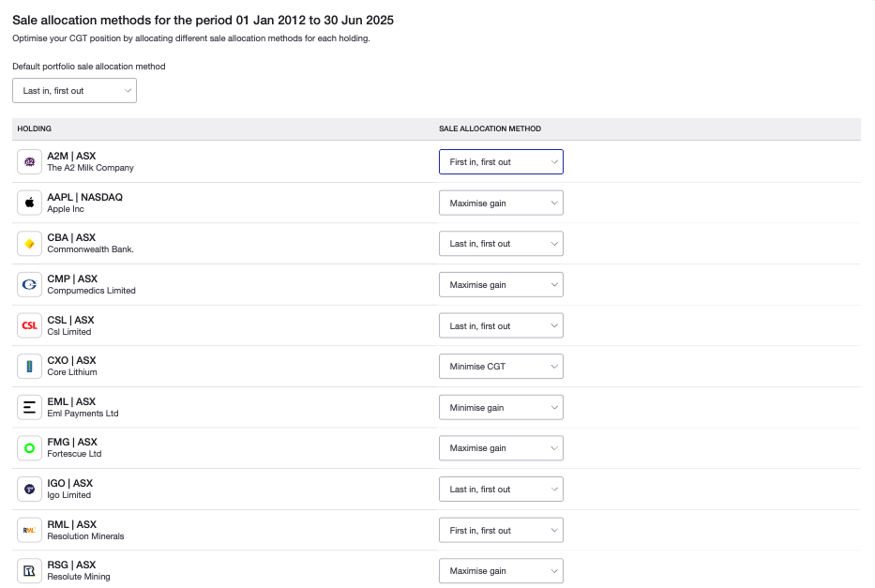This screenshot has height=588, width=875.
Task: Click the Apple Inc logo icon
Action: [x=30, y=203]
